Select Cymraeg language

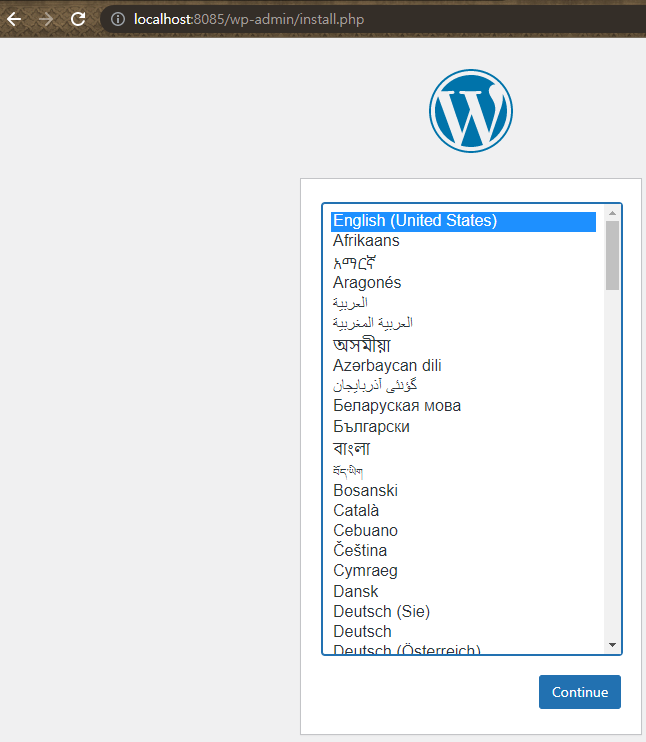(x=463, y=571)
